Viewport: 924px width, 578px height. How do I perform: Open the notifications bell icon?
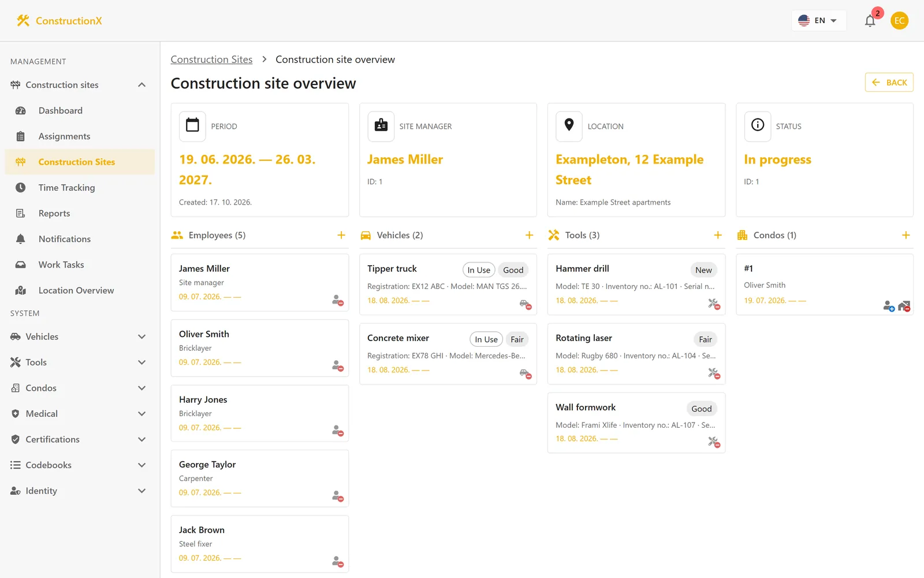click(870, 21)
